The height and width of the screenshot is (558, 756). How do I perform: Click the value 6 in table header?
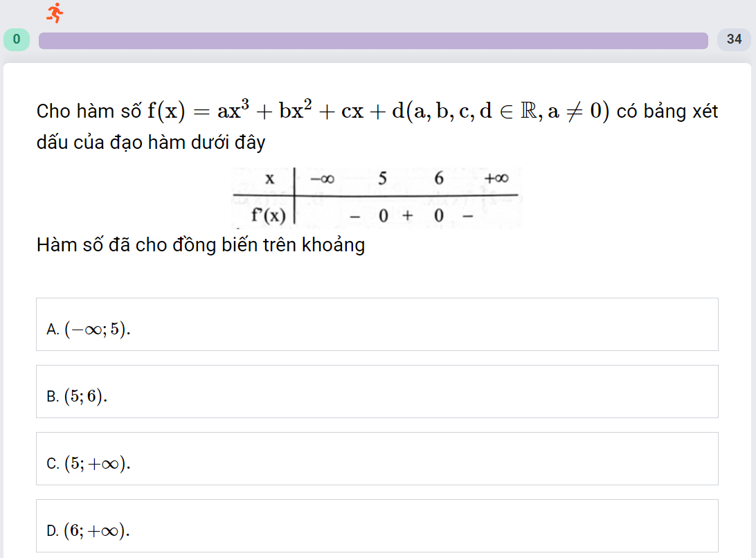[439, 179]
